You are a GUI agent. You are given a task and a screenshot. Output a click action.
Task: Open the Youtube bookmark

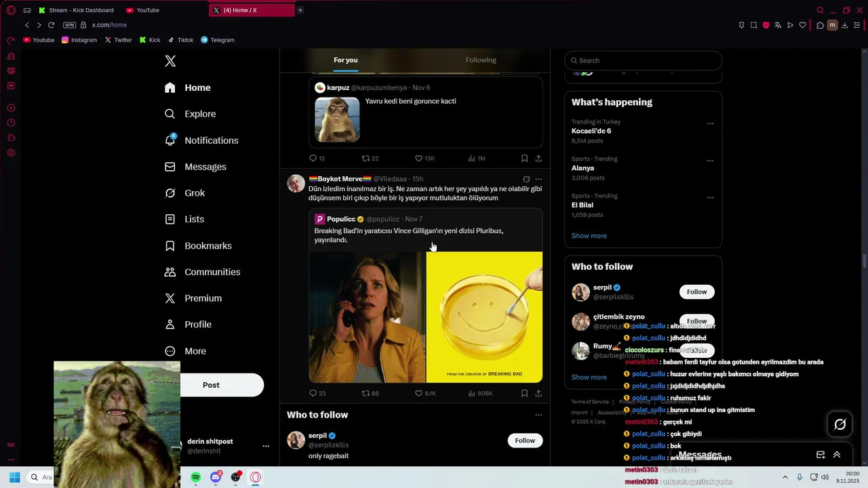[x=39, y=40]
